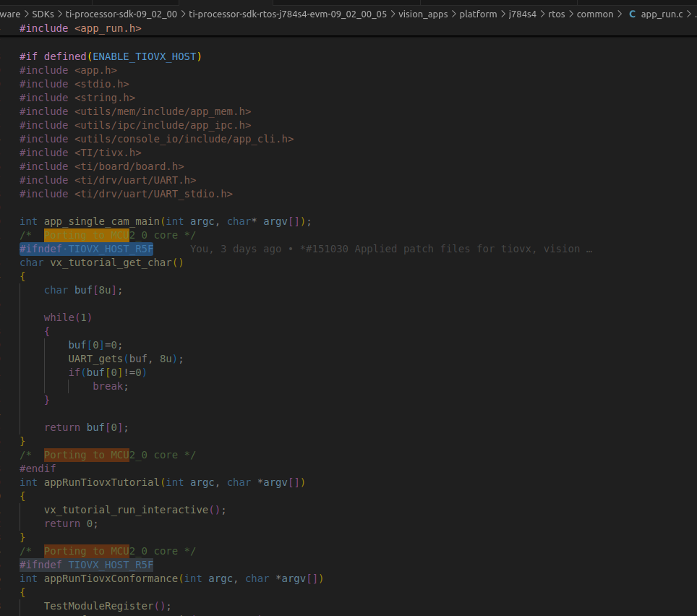Open the vision_apps breadcrumb segment
Image resolution: width=697 pixels, height=616 pixels.
click(x=423, y=14)
